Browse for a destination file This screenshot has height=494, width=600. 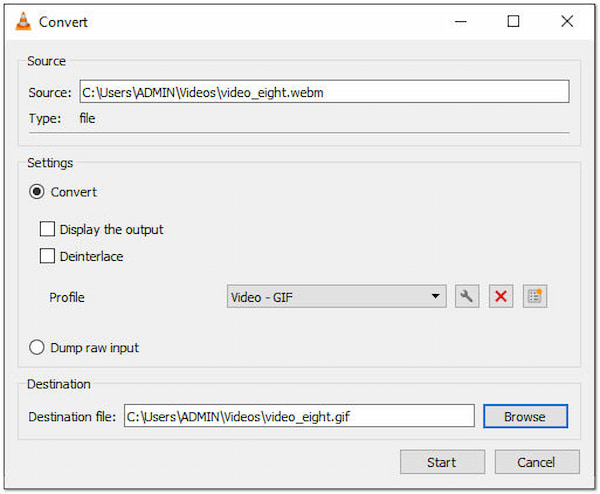[525, 416]
